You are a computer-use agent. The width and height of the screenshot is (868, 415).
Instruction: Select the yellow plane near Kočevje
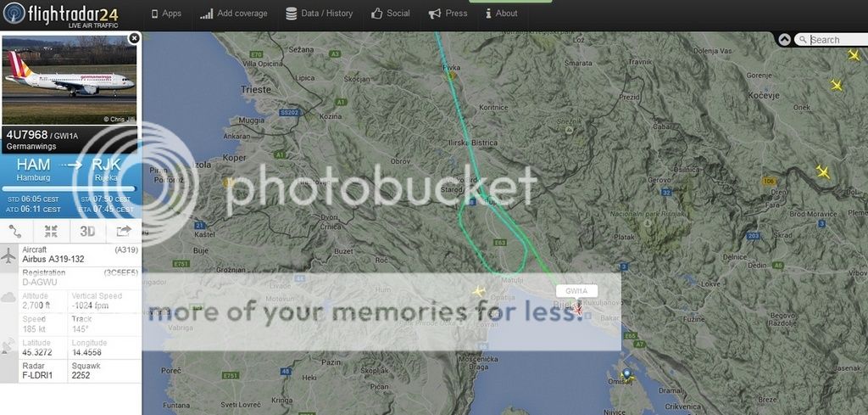click(837, 85)
